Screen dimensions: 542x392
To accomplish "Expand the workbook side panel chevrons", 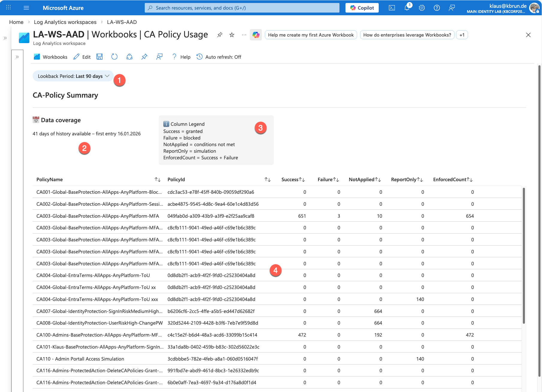I will pos(17,57).
